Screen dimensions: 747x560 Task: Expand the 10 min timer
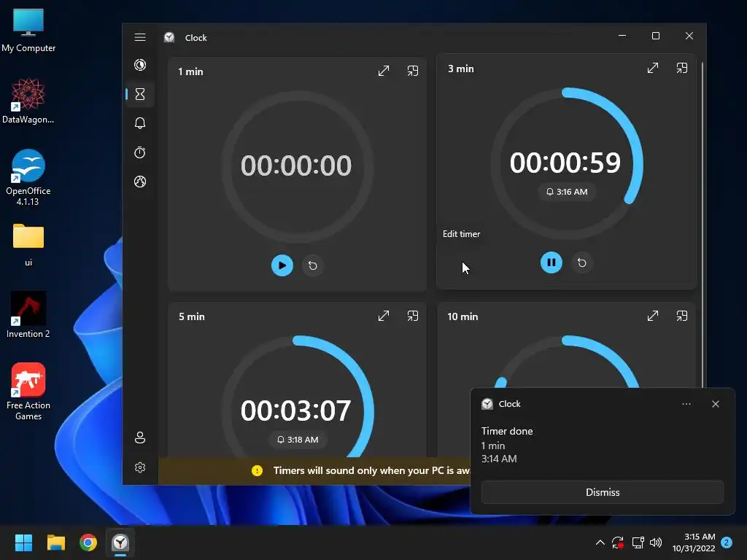653,316
